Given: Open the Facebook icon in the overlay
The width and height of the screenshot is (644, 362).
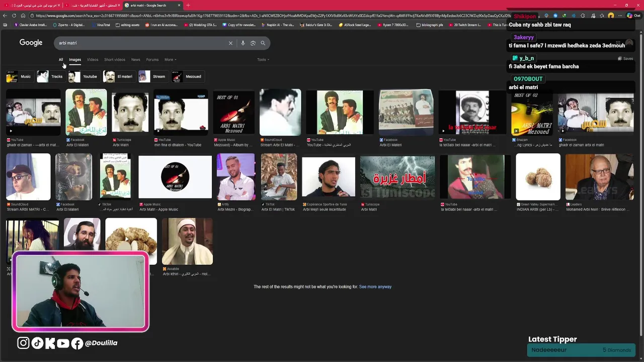Looking at the screenshot, I should [77, 343].
